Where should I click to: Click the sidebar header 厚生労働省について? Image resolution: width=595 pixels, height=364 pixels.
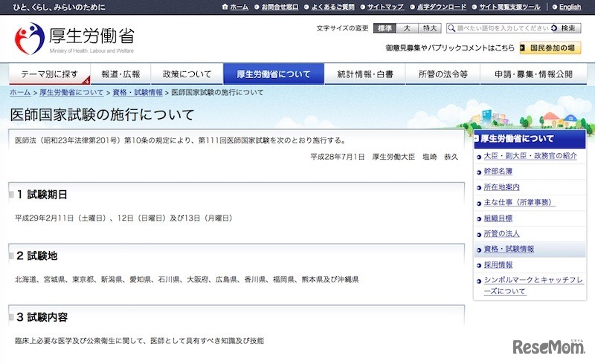530,139
